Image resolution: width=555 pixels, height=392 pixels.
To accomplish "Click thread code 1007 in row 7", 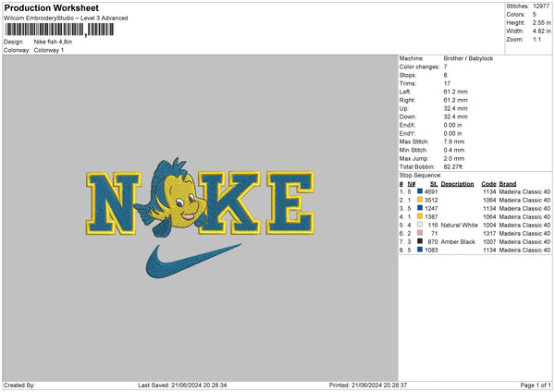I will coord(489,241).
